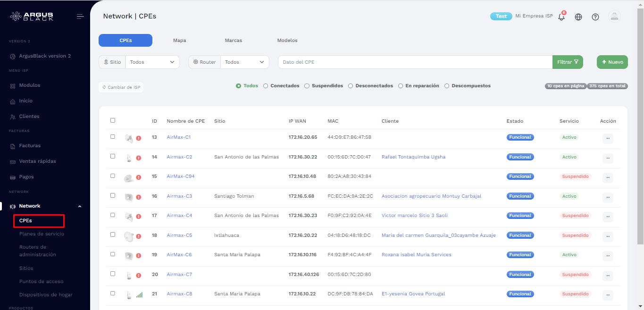This screenshot has width=644, height=310.
Task: Check the select-all checkbox in table header
Action: [x=113, y=120]
